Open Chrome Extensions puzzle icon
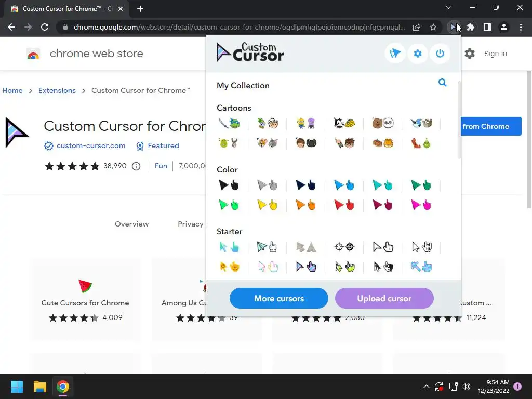The height and width of the screenshot is (399, 532). pos(471,27)
